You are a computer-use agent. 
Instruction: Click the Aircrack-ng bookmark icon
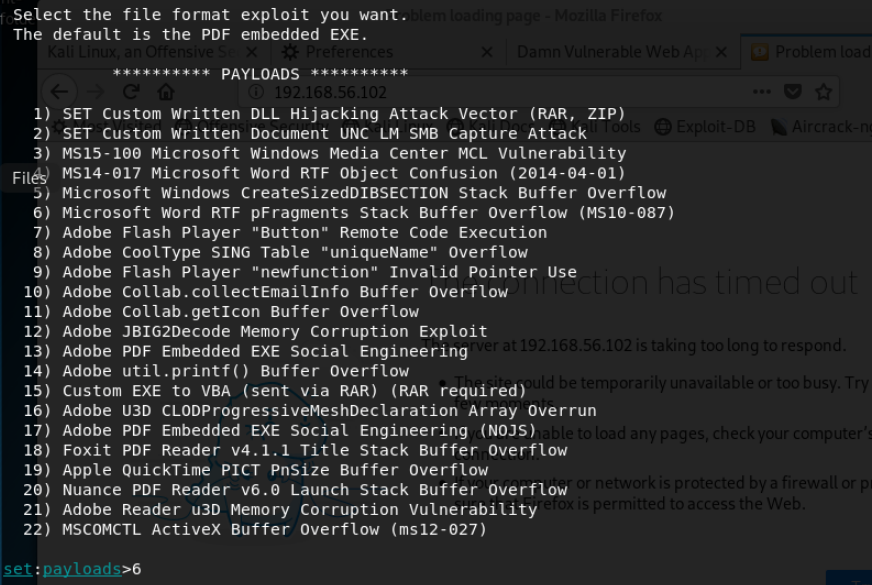778,127
